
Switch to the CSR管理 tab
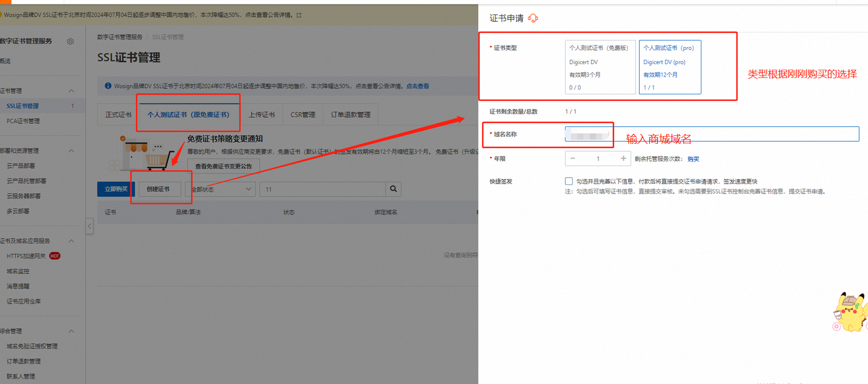click(303, 115)
